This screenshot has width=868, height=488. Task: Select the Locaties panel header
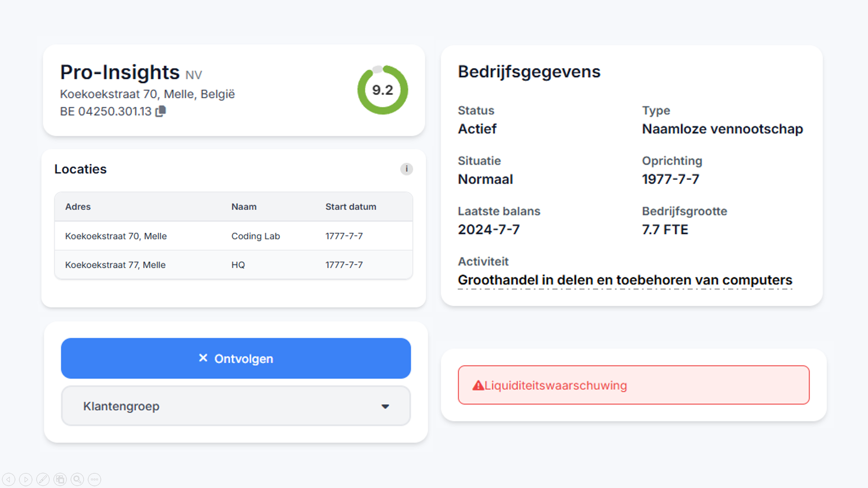[80, 169]
